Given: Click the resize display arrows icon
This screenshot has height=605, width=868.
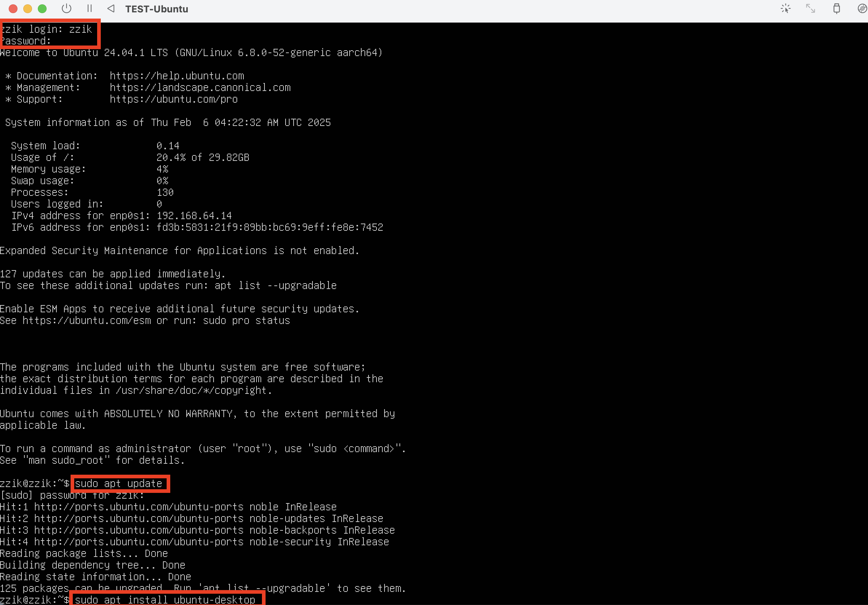Looking at the screenshot, I should (811, 8).
